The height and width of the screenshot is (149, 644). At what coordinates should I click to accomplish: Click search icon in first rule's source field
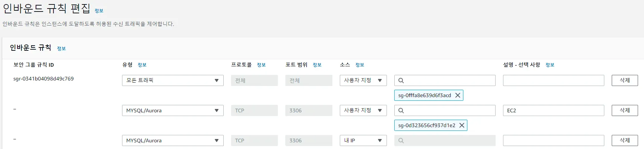(x=401, y=80)
